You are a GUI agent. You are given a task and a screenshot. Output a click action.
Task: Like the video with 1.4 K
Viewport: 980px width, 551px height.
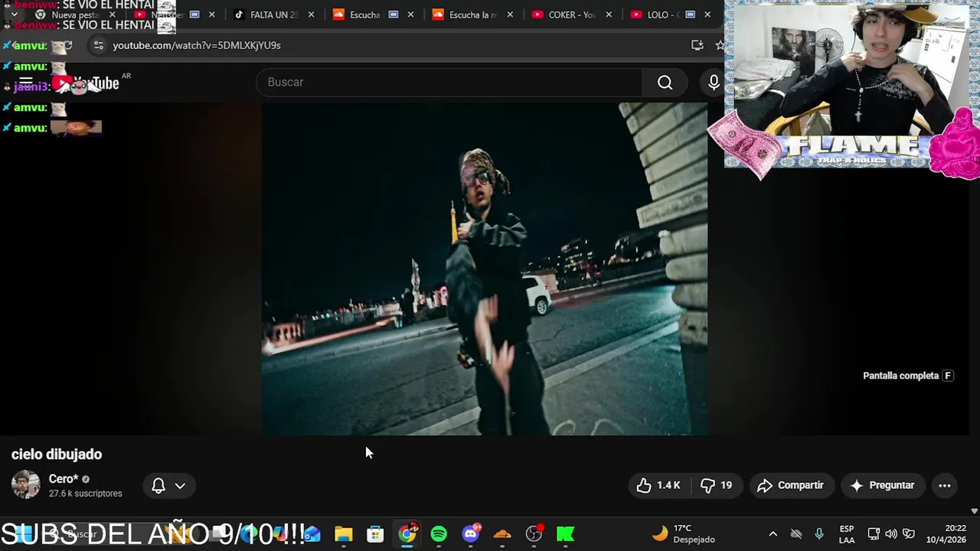(x=658, y=485)
